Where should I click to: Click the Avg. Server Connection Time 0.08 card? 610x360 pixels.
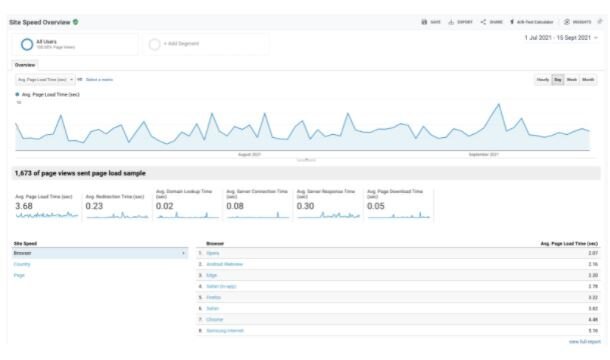coord(258,205)
